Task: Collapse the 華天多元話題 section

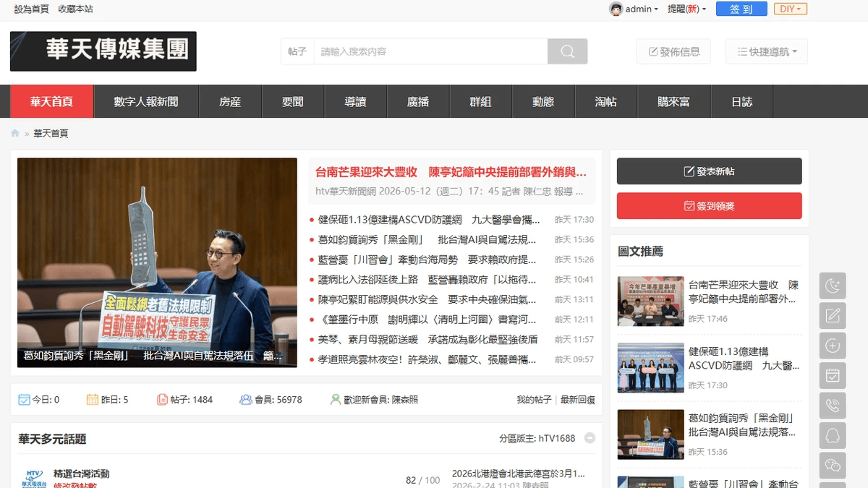Action: point(590,438)
